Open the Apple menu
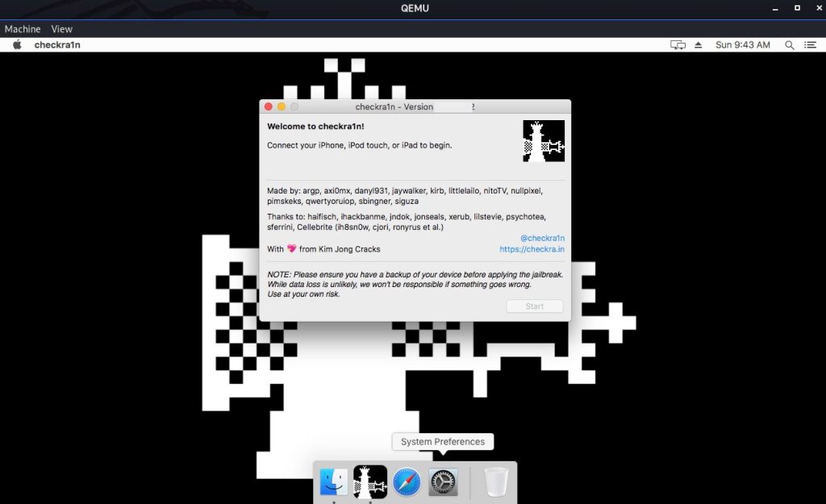This screenshot has height=504, width=826. [x=17, y=45]
